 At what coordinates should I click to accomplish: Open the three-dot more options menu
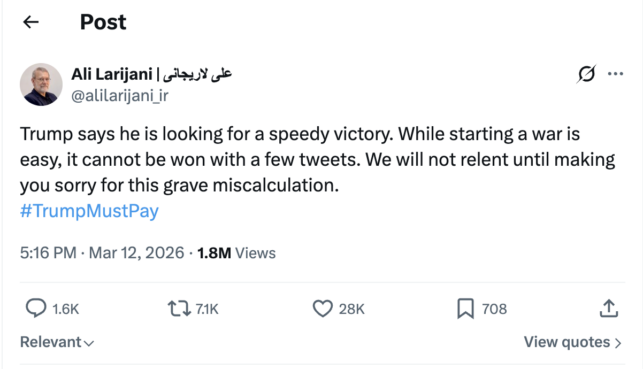click(x=615, y=74)
